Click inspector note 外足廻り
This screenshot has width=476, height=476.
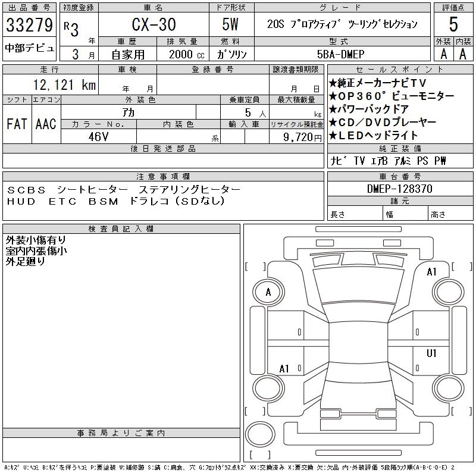click(x=26, y=261)
